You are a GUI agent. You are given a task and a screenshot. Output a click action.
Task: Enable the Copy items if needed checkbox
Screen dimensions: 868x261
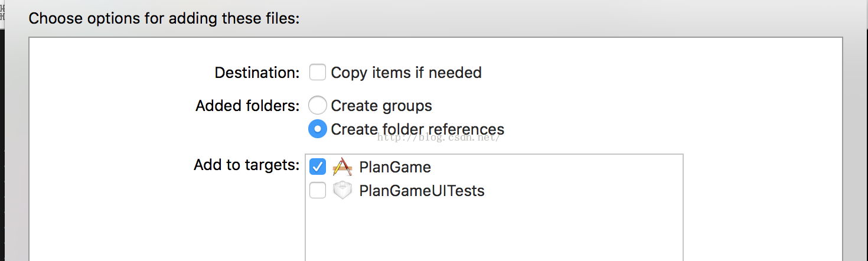(318, 73)
